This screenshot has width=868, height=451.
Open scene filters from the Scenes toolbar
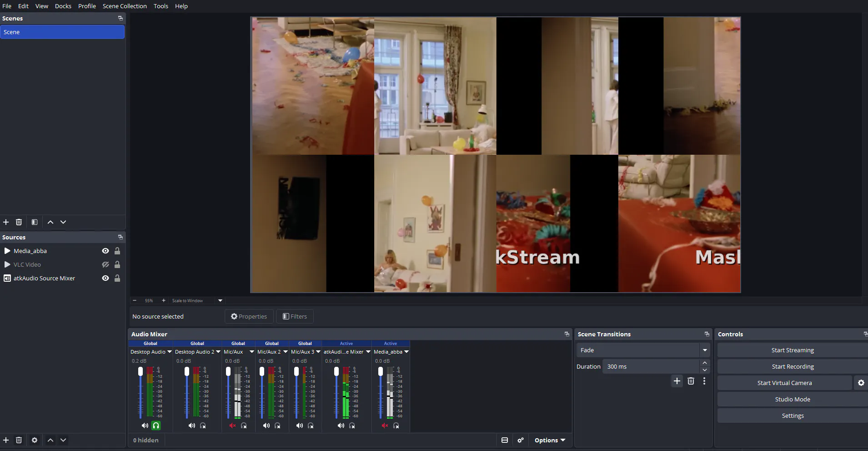(35, 222)
